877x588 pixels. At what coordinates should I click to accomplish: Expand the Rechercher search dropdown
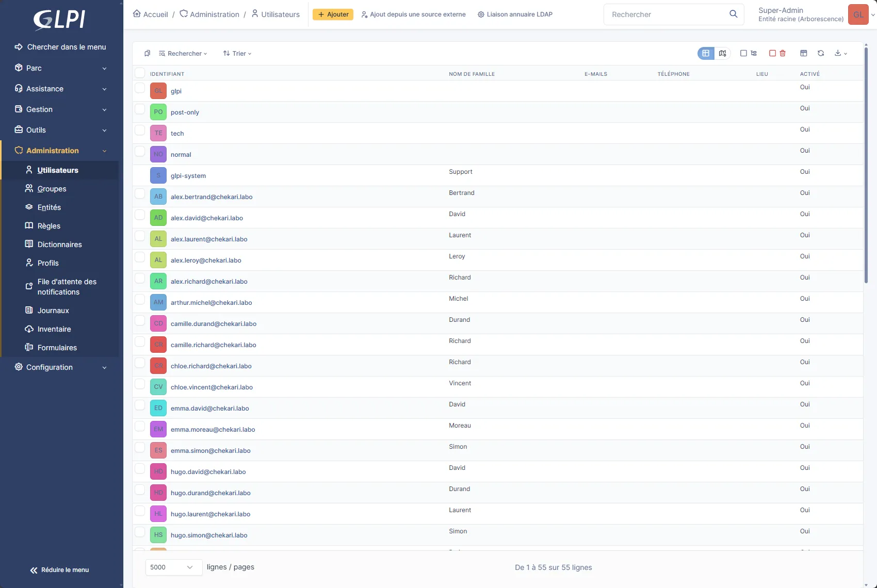183,54
